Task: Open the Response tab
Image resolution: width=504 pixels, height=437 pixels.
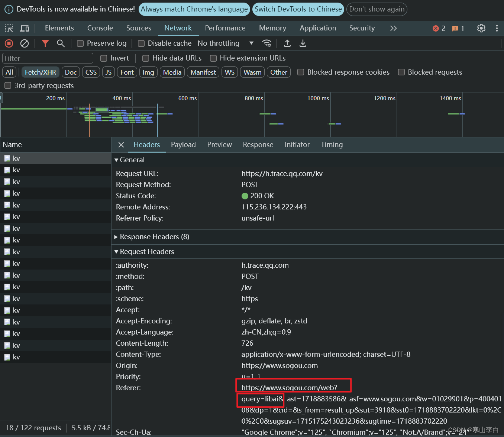Action: coord(258,145)
